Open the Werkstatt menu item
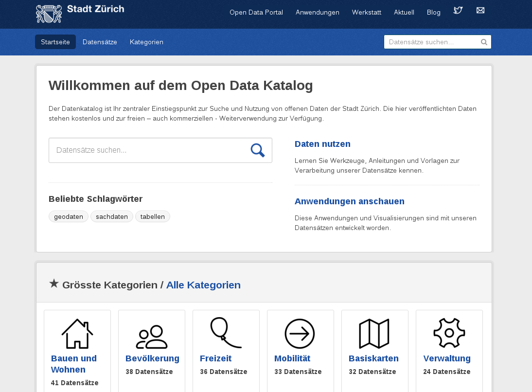532x392 pixels. click(367, 12)
